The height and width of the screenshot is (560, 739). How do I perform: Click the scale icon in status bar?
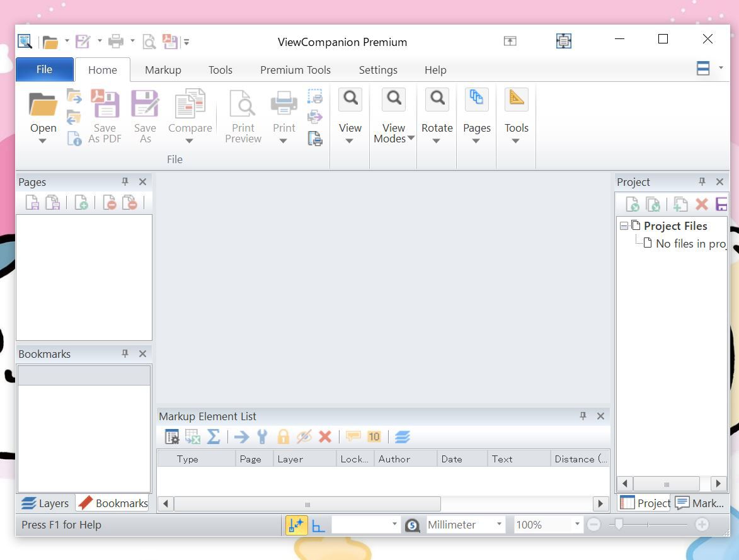point(413,525)
